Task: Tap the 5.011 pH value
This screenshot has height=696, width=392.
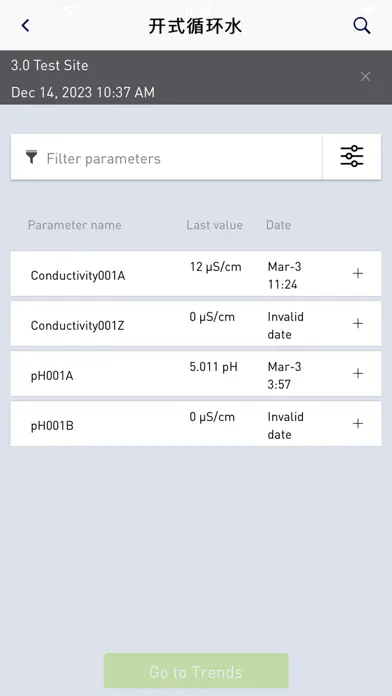Action: point(214,368)
